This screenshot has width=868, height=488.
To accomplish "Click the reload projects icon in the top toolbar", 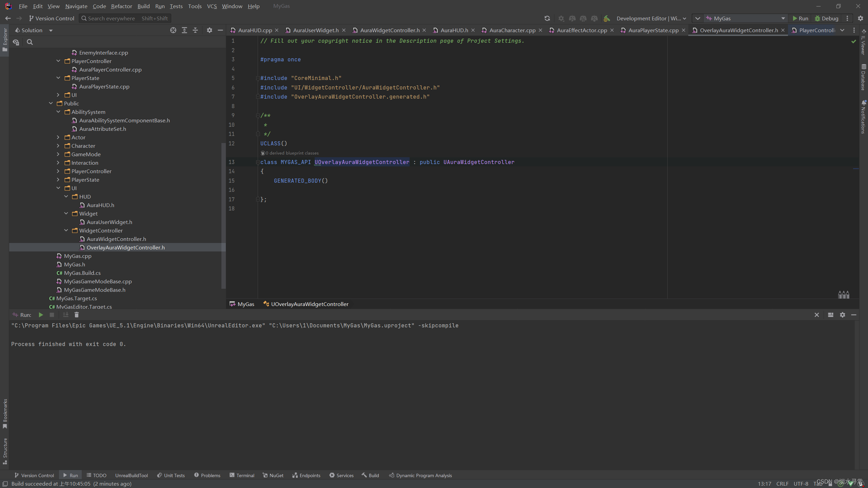I will click(x=547, y=18).
